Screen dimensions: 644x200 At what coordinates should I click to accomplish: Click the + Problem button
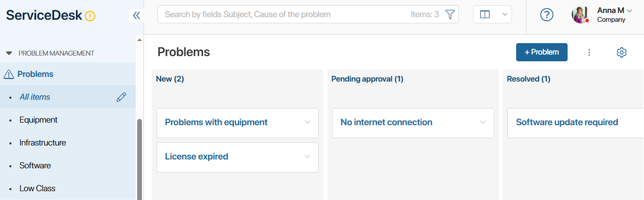pos(542,52)
